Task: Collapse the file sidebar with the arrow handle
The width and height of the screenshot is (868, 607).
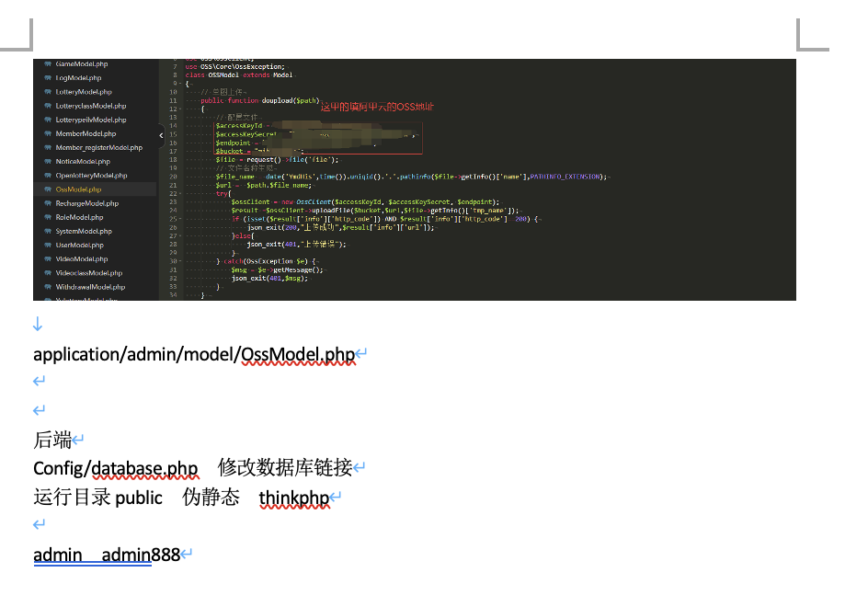Action: [x=161, y=136]
